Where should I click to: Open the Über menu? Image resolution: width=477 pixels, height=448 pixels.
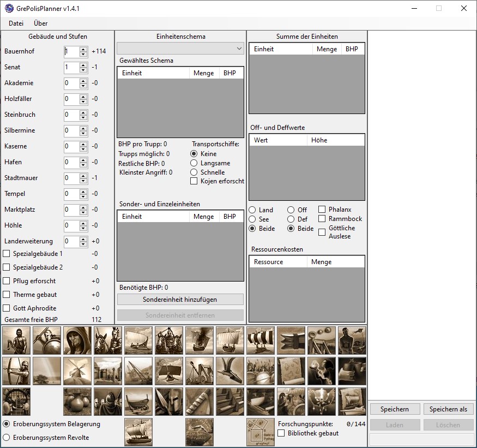pyautogui.click(x=40, y=23)
